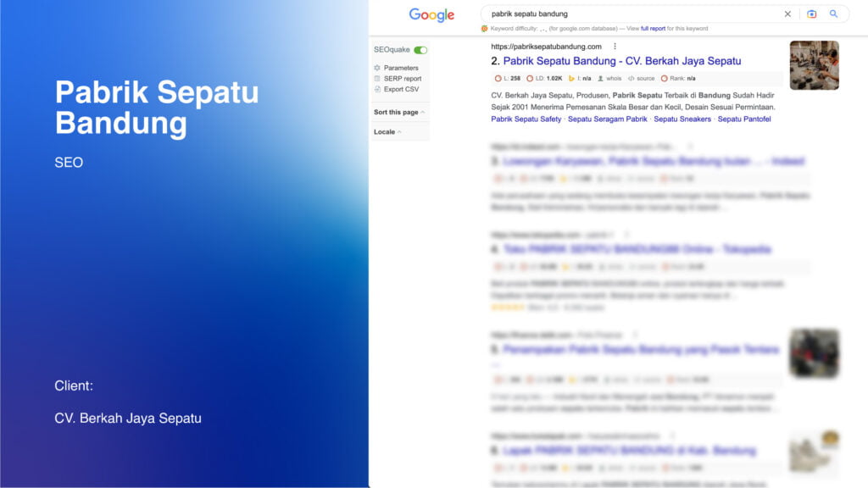Screen dimensions: 868x488
Task: Open the Pabrik Sepatu Safety sitelink
Action: coord(526,119)
